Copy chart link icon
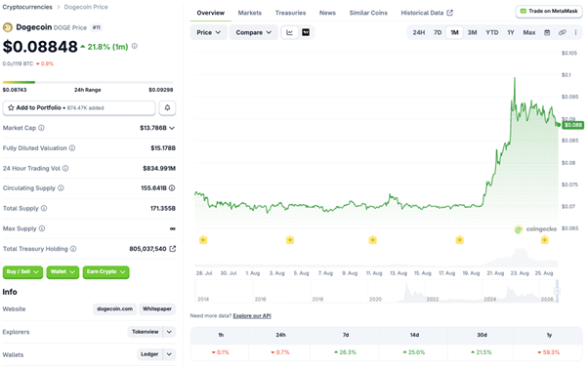The image size is (588, 366). pos(563,32)
